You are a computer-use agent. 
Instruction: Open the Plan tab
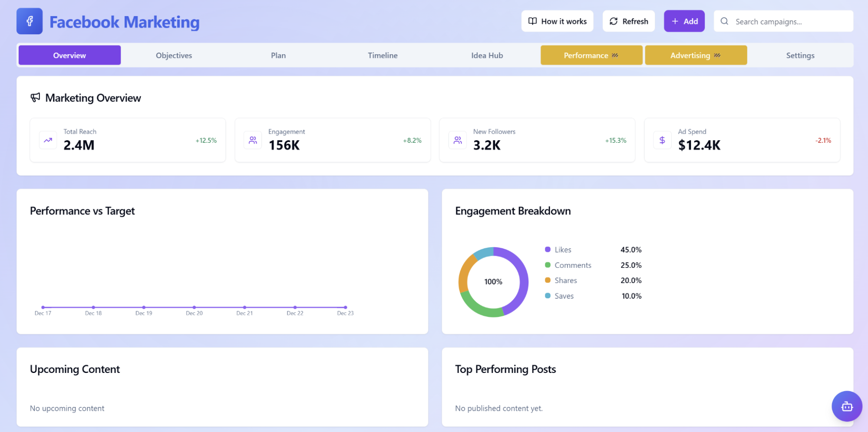tap(278, 55)
